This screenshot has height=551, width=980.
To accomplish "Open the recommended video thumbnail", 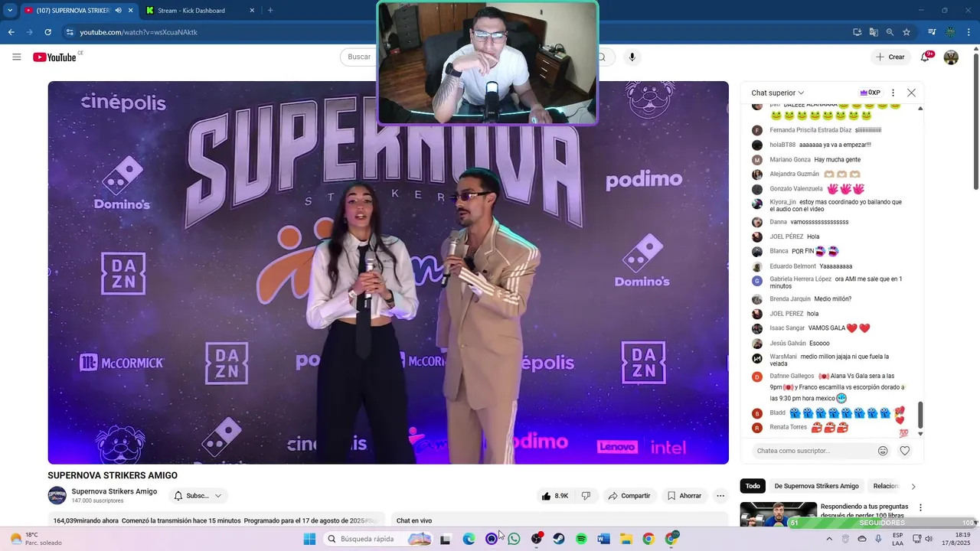I will tap(778, 514).
